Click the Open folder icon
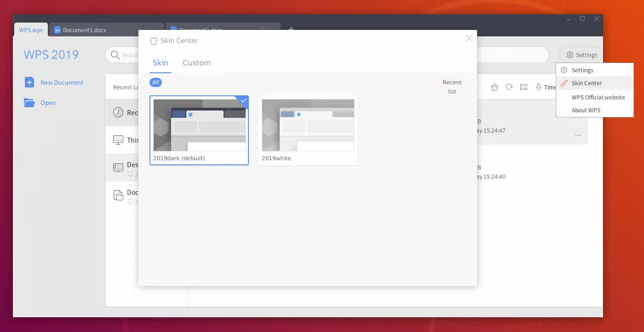 (29, 103)
